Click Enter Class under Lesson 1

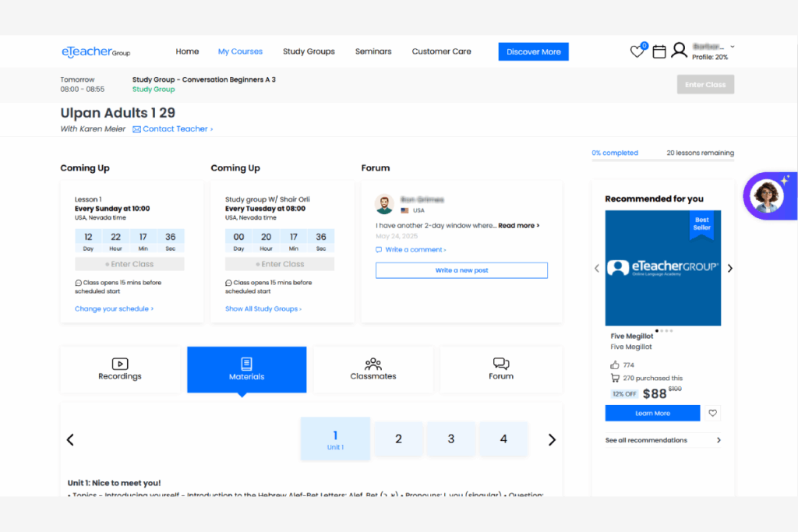pyautogui.click(x=129, y=264)
